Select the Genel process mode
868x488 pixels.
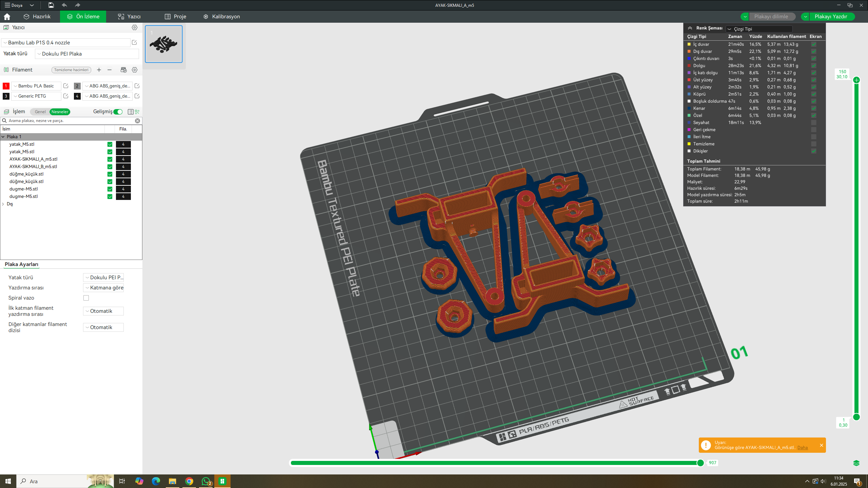[40, 112]
